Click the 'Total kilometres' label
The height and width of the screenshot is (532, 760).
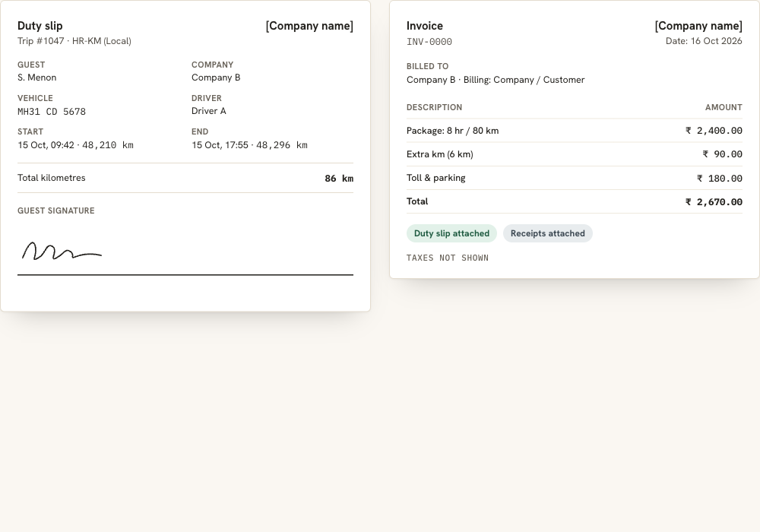click(x=52, y=178)
